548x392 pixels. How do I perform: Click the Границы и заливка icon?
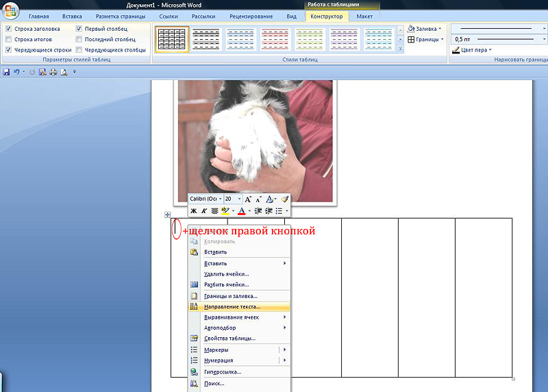194,296
